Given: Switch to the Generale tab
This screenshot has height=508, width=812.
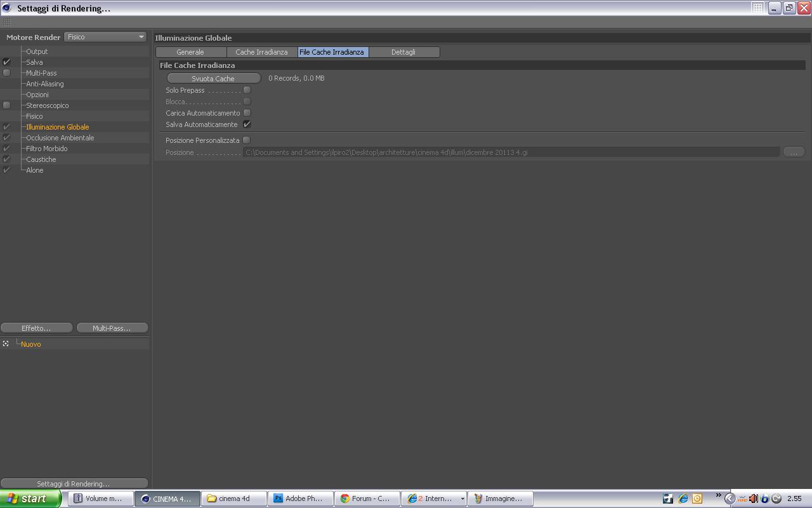Looking at the screenshot, I should point(190,52).
